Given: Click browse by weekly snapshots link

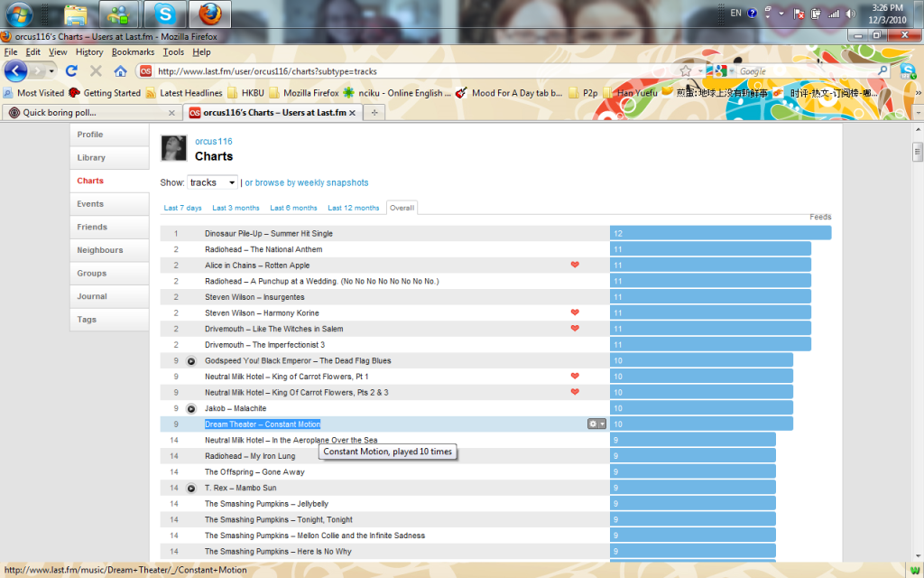Looking at the screenshot, I should 307,182.
